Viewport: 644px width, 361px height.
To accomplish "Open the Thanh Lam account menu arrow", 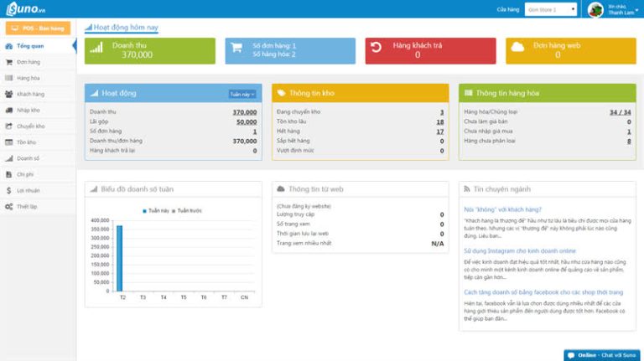I will coord(632,10).
